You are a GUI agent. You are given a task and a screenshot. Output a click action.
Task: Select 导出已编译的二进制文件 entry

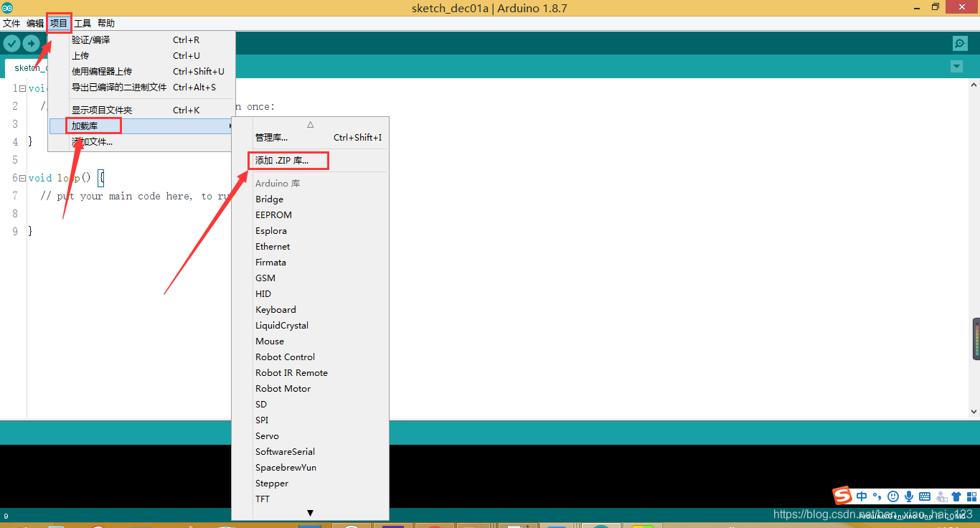142,88
